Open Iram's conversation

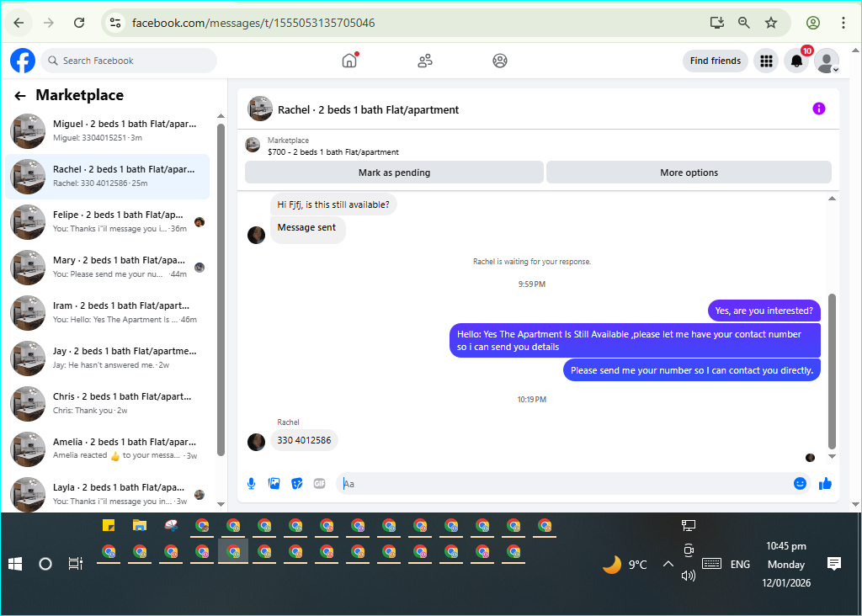(108, 313)
